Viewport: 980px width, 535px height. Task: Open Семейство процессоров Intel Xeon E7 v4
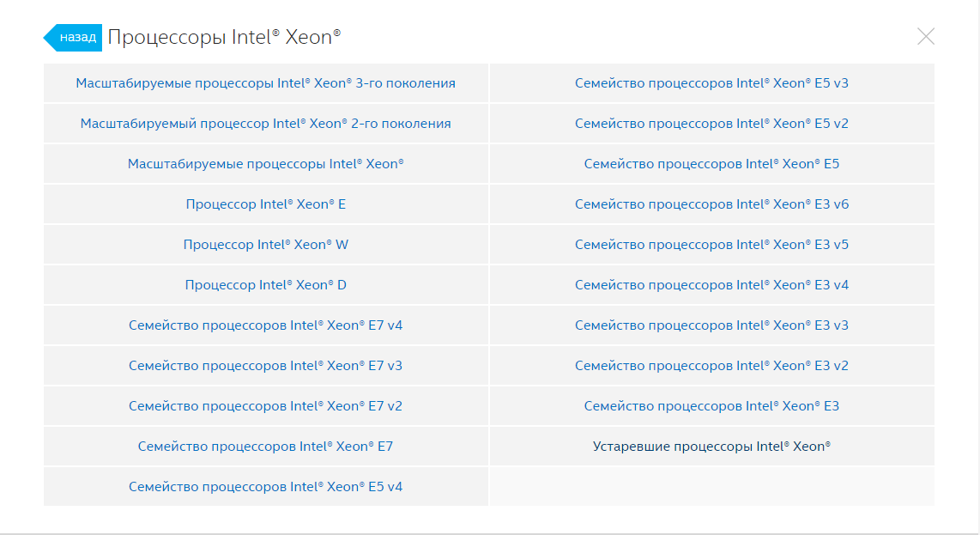click(x=265, y=325)
